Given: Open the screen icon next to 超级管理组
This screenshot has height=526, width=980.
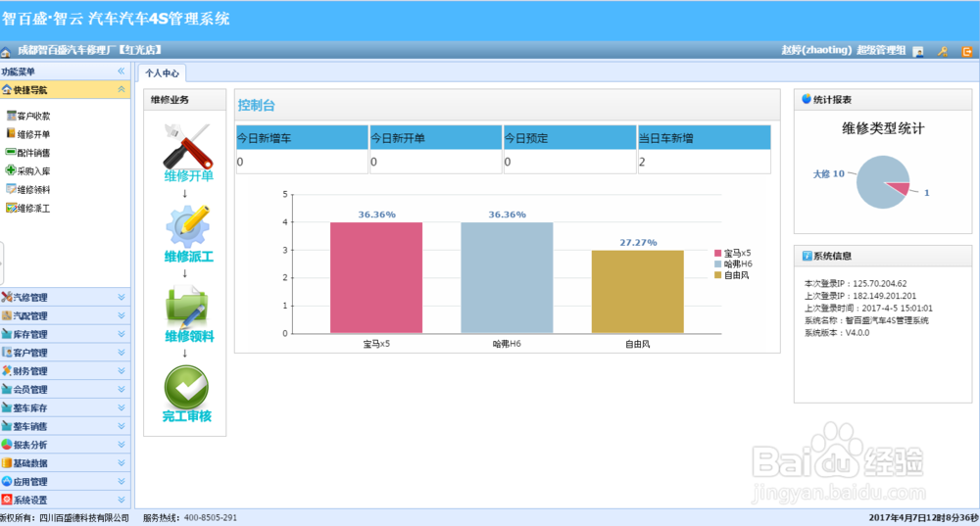Looking at the screenshot, I should pos(918,52).
